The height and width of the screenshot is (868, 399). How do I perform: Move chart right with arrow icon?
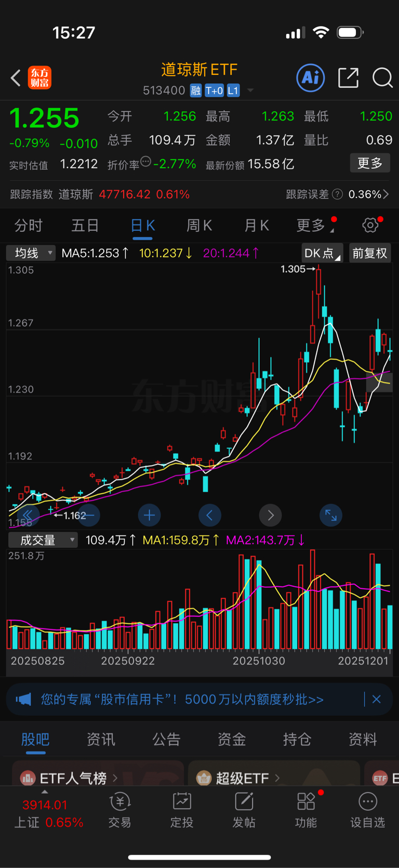click(271, 515)
